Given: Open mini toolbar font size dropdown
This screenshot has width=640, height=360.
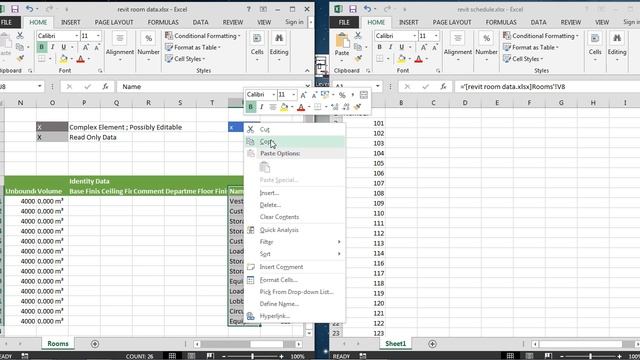Looking at the screenshot, I should pyautogui.click(x=293, y=95).
